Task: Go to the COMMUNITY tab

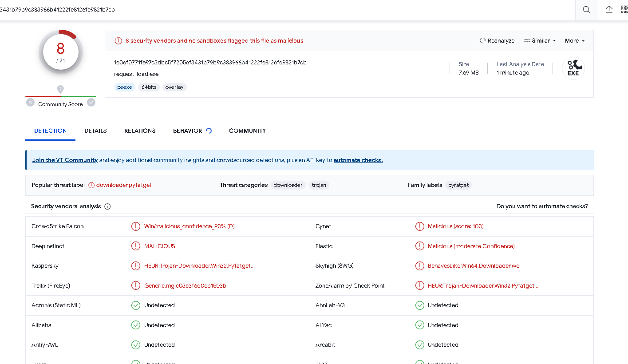Action: (x=247, y=131)
